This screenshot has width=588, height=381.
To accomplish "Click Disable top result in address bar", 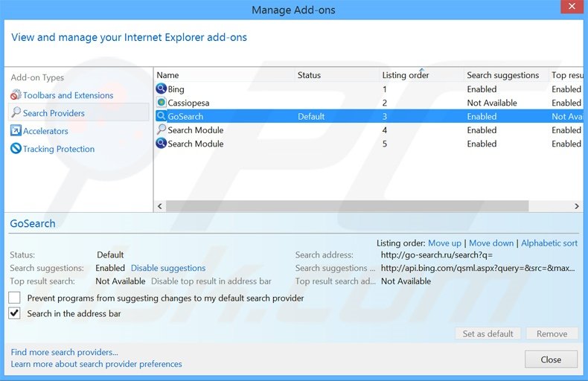I will [211, 281].
